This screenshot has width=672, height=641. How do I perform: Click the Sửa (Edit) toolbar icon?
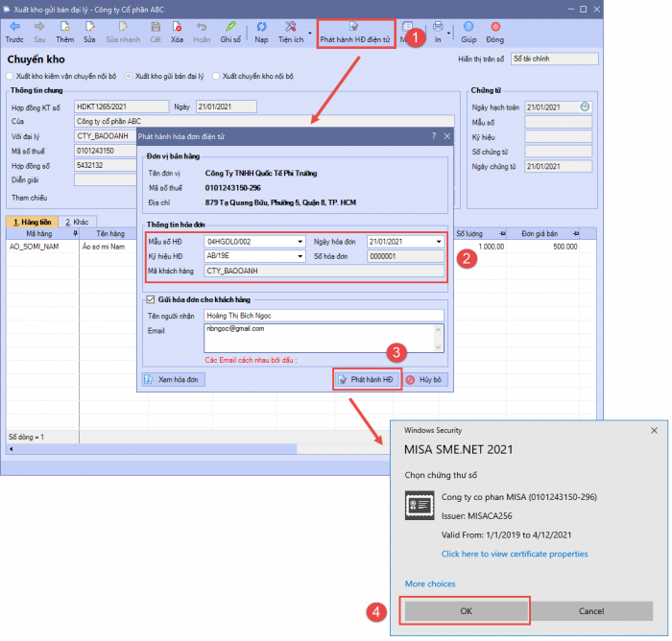coord(89,32)
